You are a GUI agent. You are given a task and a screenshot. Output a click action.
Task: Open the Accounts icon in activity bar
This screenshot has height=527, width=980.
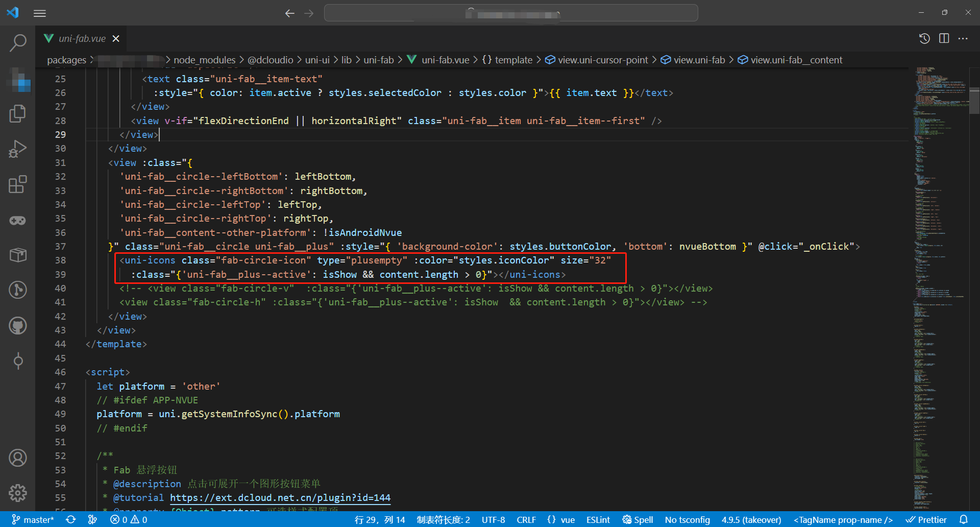pyautogui.click(x=18, y=458)
